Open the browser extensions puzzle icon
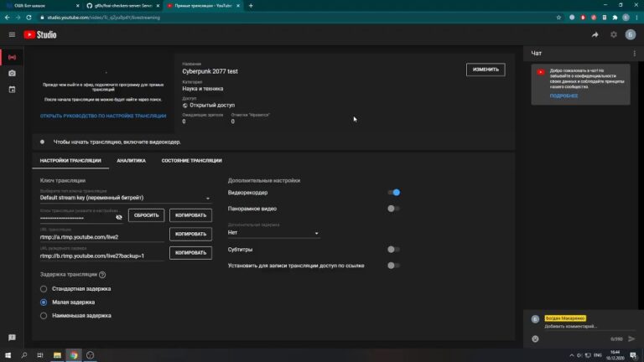This screenshot has height=362, width=644. [x=615, y=18]
